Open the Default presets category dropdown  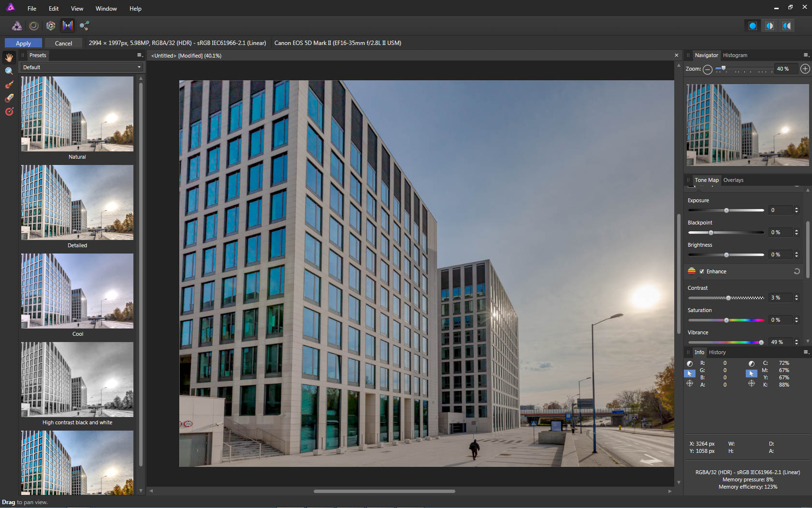(x=81, y=67)
